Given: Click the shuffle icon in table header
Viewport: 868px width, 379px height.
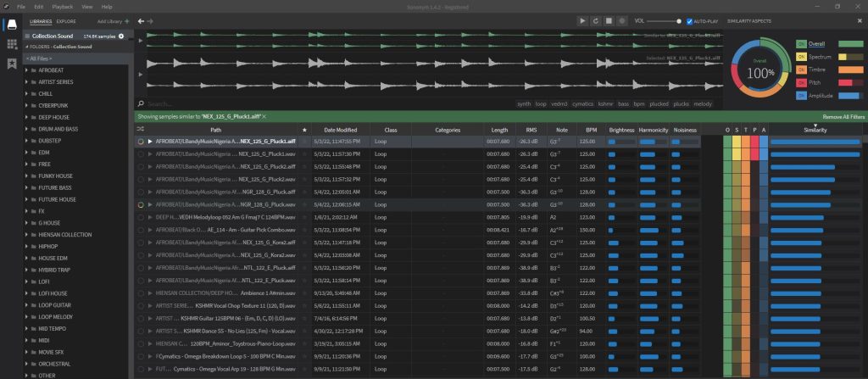Looking at the screenshot, I should (x=140, y=130).
